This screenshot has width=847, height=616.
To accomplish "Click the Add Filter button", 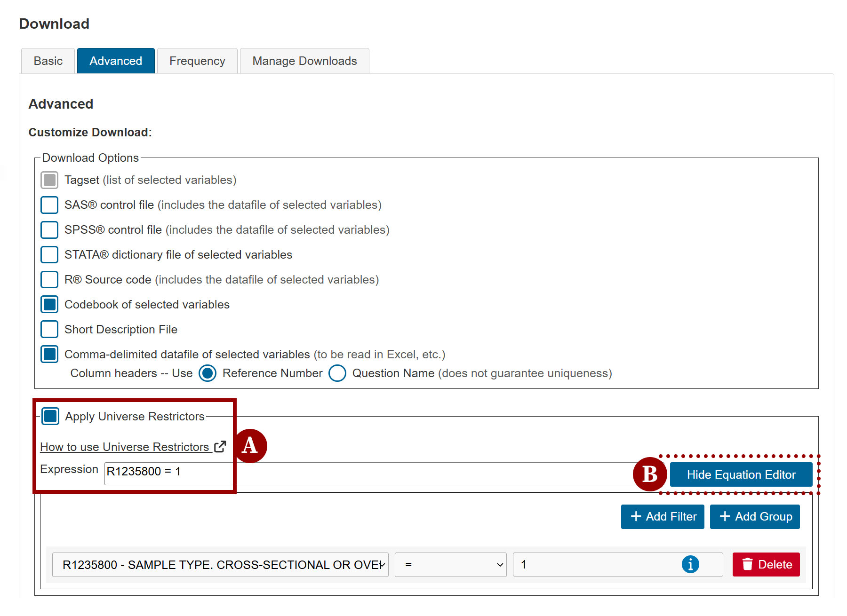I will pyautogui.click(x=663, y=517).
